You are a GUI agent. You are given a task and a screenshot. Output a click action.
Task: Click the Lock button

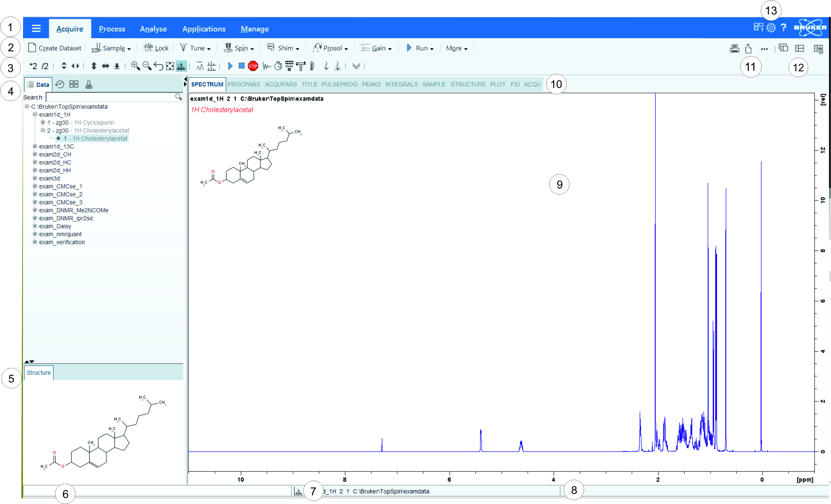click(x=156, y=48)
